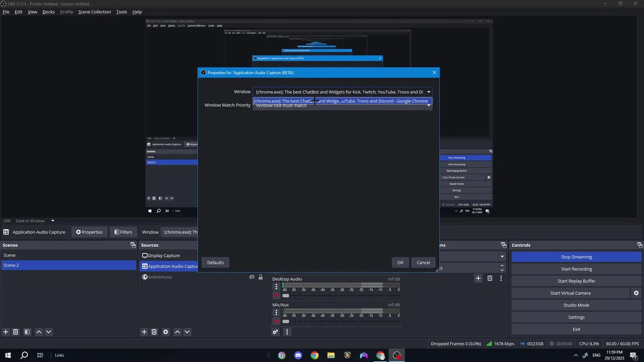The width and height of the screenshot is (644, 362).
Task: Click Start Virtual Camera button
Action: [x=570, y=293]
